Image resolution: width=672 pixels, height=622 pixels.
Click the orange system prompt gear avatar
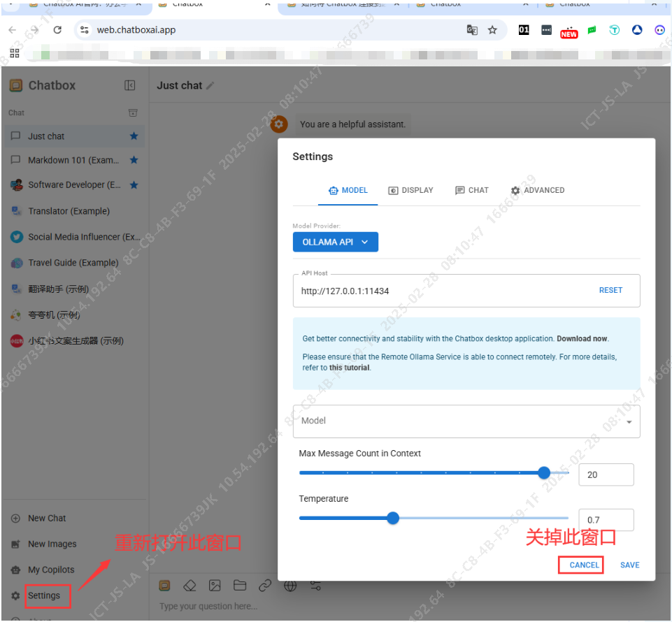click(x=279, y=124)
